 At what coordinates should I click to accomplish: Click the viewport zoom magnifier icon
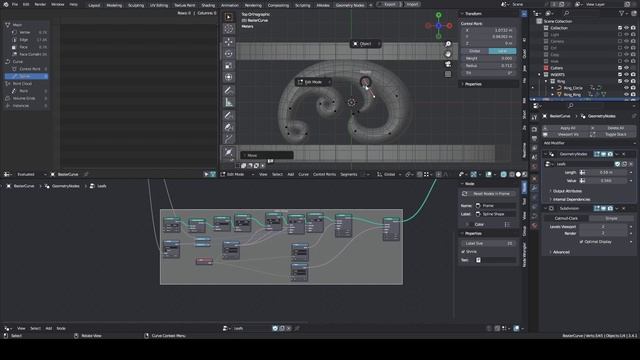pyautogui.click(x=448, y=44)
